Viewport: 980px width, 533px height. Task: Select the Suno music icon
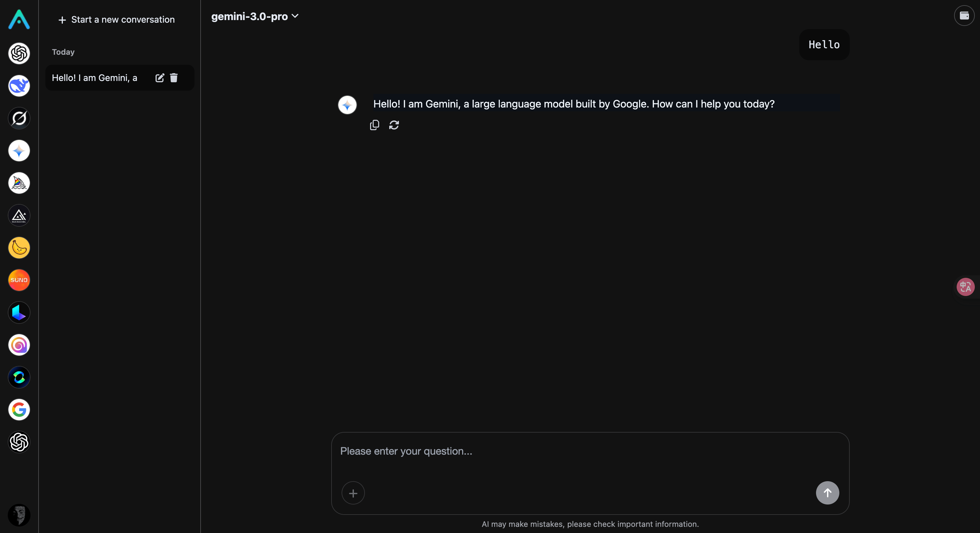pyautogui.click(x=19, y=280)
